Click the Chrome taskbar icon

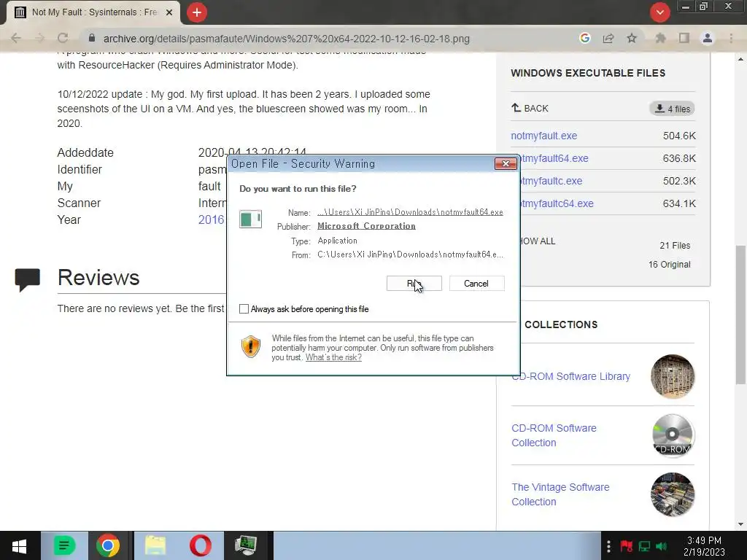(108, 545)
